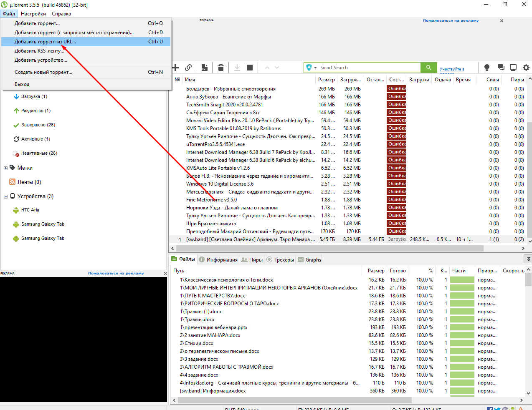
Task: Sort torrents by the Имя column header
Action: (249, 80)
